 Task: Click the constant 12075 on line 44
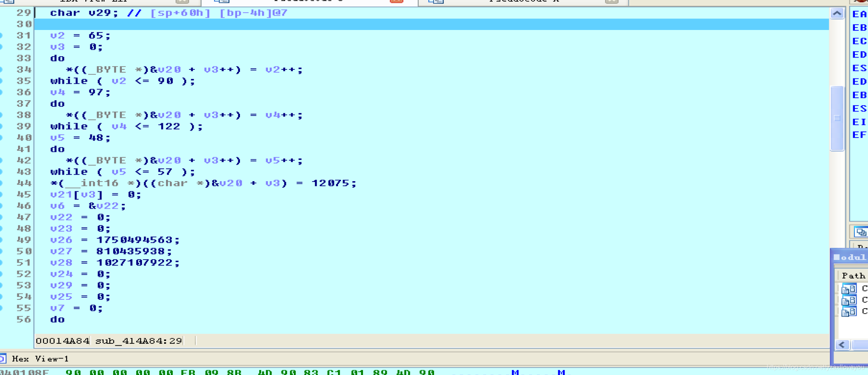[x=331, y=183]
